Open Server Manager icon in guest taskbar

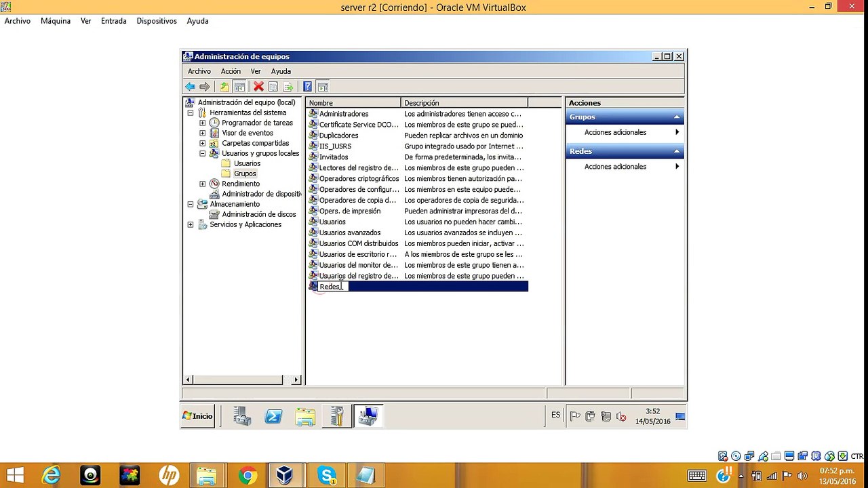[242, 416]
